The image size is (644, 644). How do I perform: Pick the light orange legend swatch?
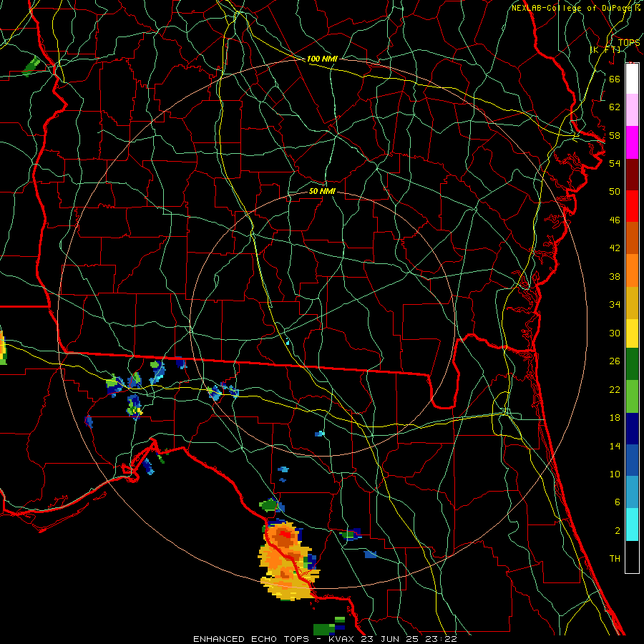(632, 270)
